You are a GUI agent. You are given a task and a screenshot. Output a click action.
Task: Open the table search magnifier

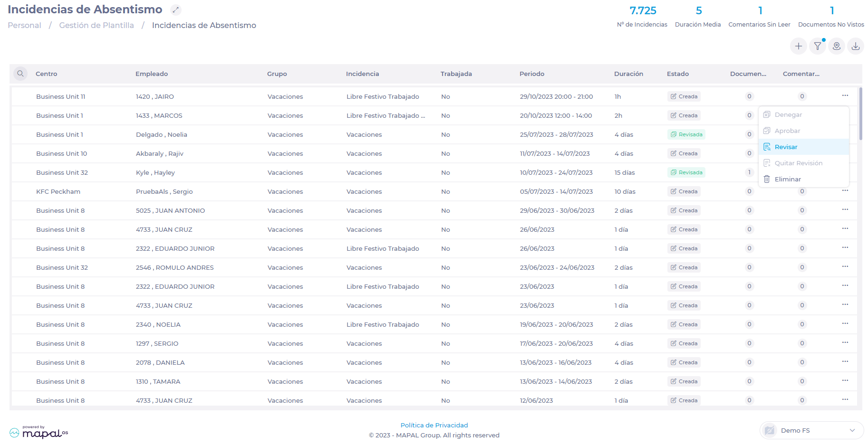[x=20, y=74]
